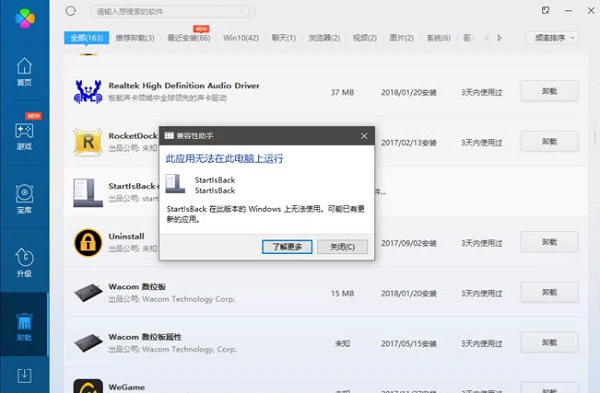The width and height of the screenshot is (600, 393).
Task: Open the 升级 upgrade section in sidebar
Action: click(24, 263)
